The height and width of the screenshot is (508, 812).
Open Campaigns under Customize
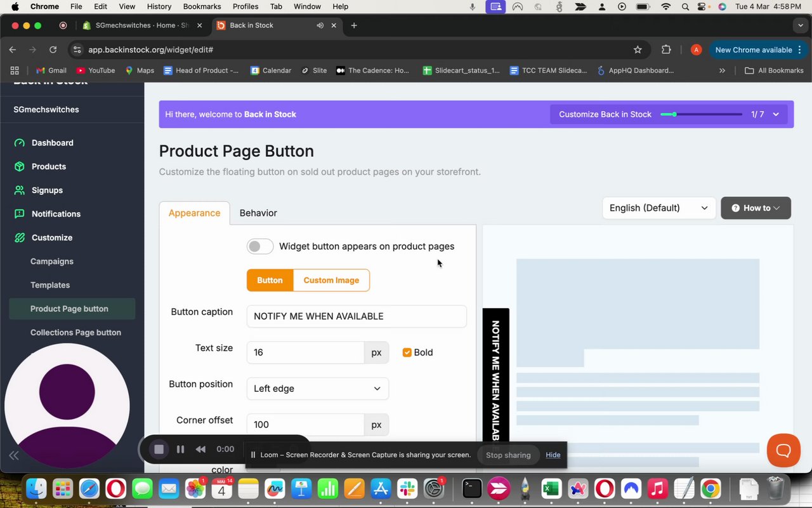click(52, 262)
